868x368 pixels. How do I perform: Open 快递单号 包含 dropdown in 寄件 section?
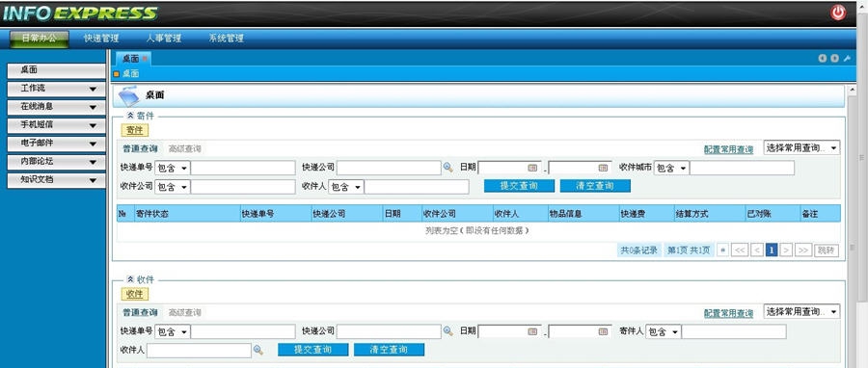173,168
